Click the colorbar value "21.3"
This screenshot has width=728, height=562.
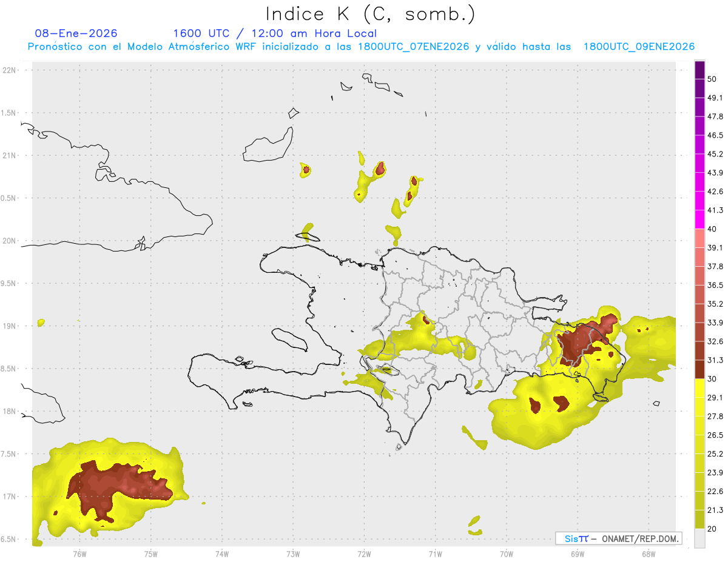pos(715,510)
